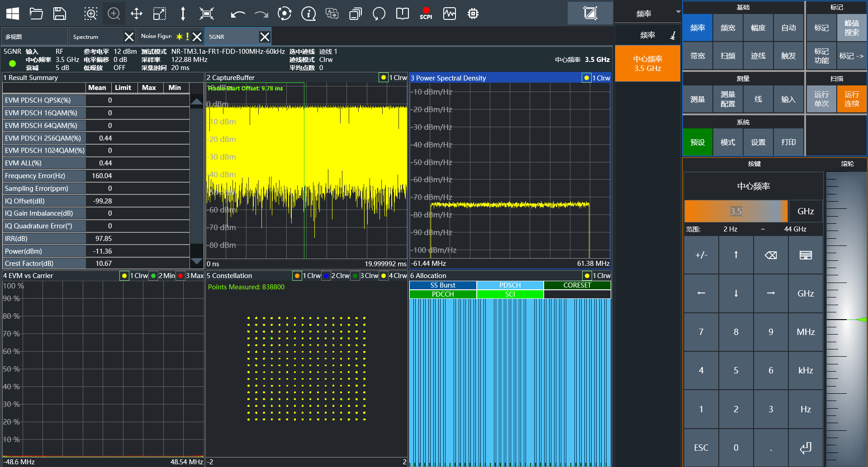Toggle CaptureBuffer trace 1 Clrw indicator

384,78
